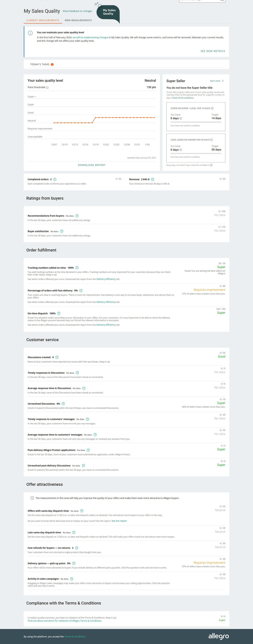This screenshot has width=253, height=644.
Task: Expand Super Seller learn more chevron
Action: tap(223, 81)
